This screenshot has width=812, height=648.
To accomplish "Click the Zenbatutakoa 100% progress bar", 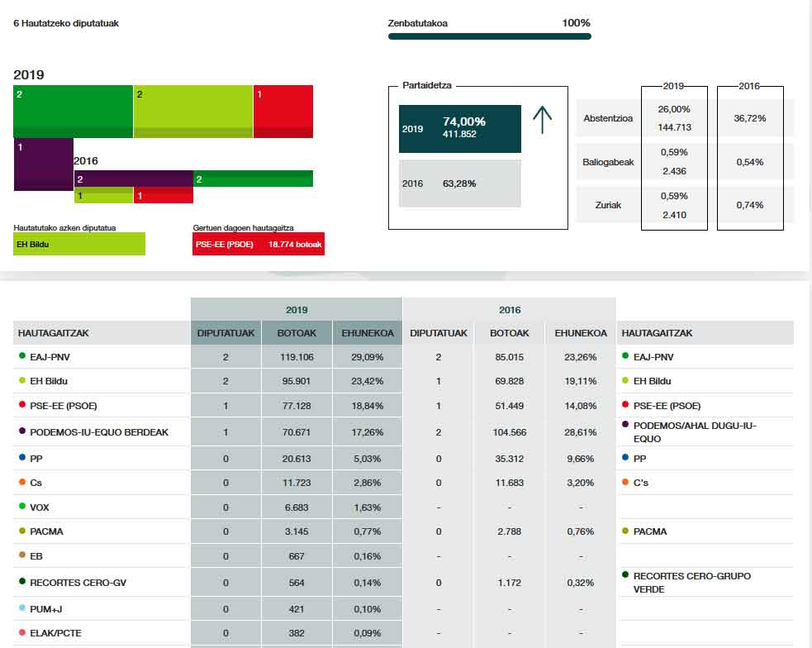I will click(489, 36).
